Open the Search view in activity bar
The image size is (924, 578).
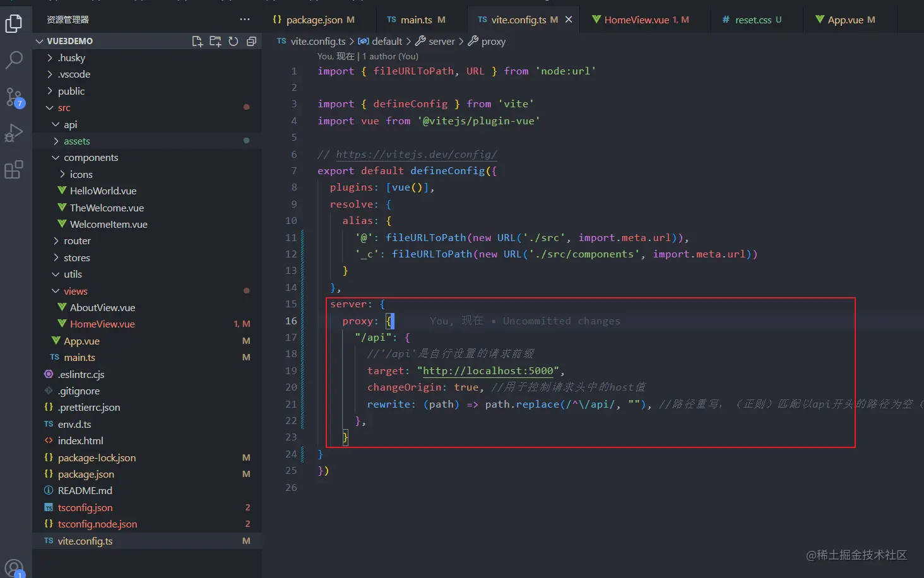(x=14, y=61)
